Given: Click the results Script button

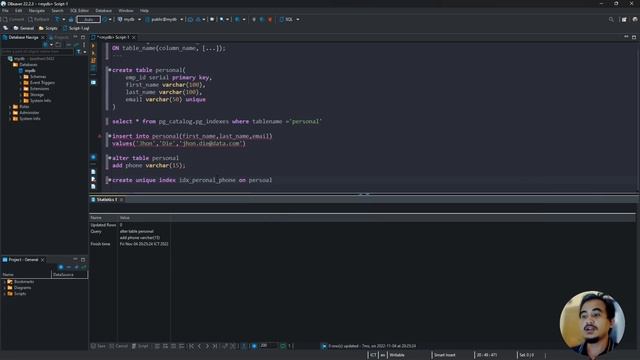Looking at the screenshot, I should 140,346.
